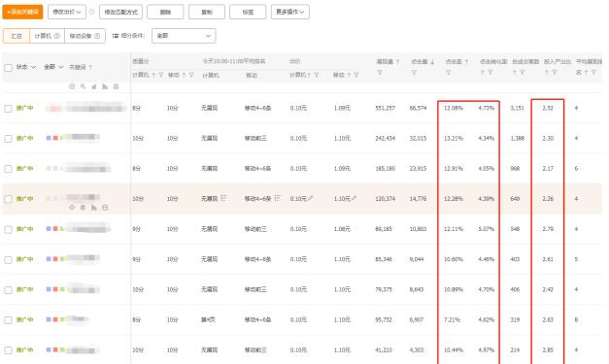The width and height of the screenshot is (609, 364).
Task: Click the 总成交笔数 column header
Action: tap(525, 62)
